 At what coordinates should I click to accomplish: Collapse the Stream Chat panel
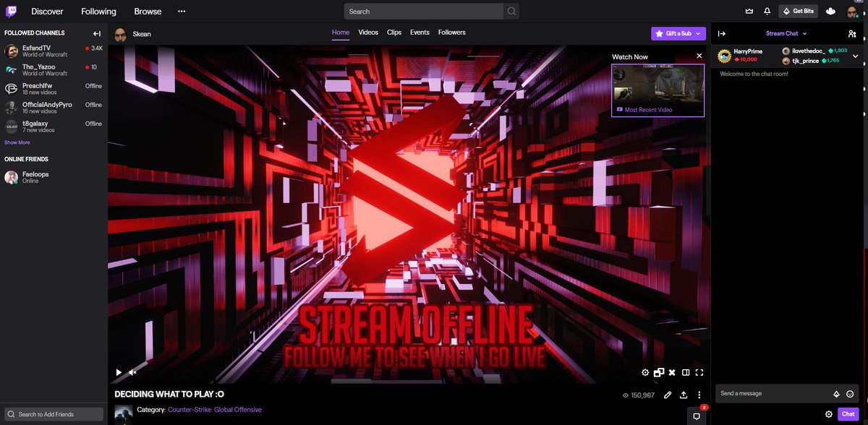point(722,33)
